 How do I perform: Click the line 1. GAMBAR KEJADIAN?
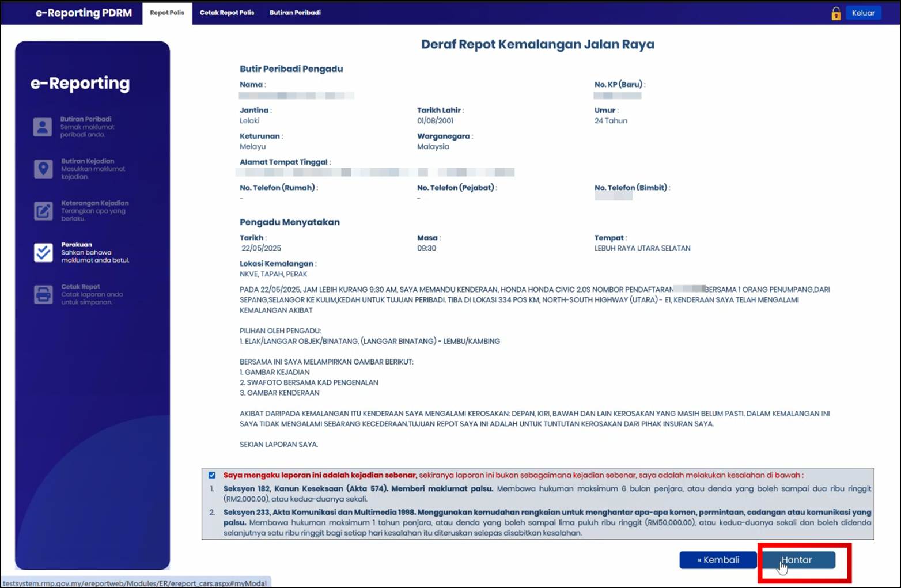[275, 372]
